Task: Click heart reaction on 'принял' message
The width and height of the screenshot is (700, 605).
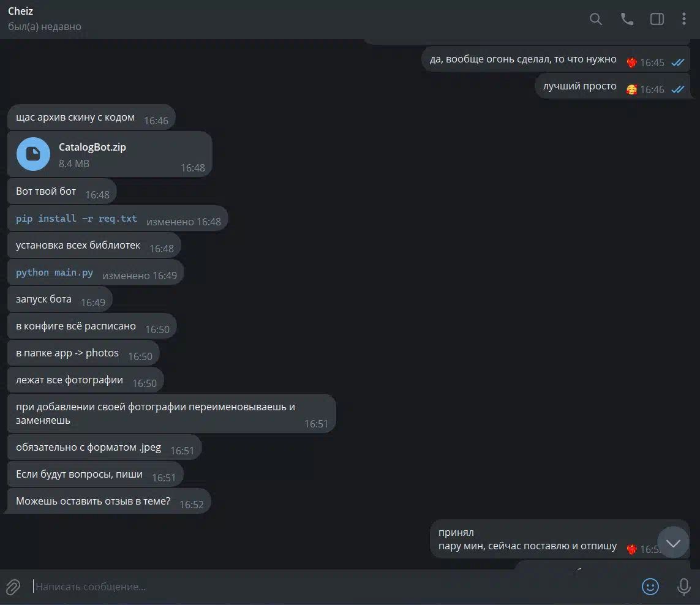Action: click(x=631, y=549)
